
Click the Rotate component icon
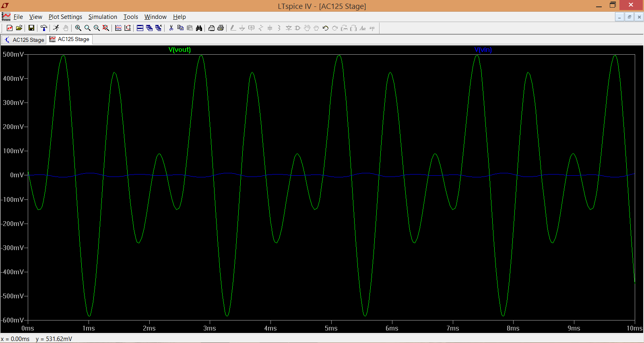pos(344,28)
